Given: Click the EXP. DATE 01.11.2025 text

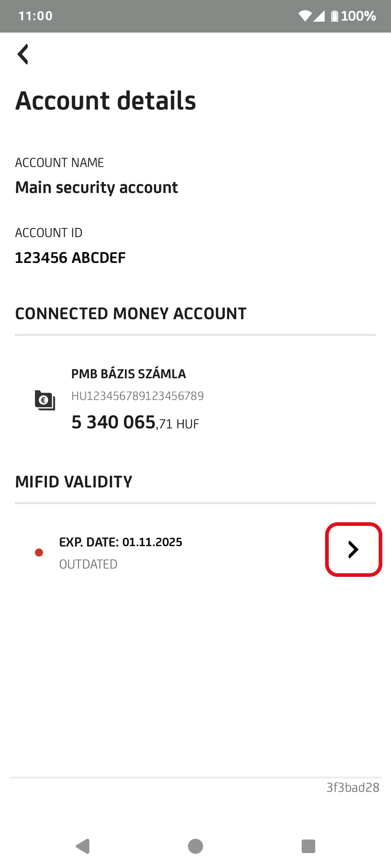Looking at the screenshot, I should (x=121, y=542).
